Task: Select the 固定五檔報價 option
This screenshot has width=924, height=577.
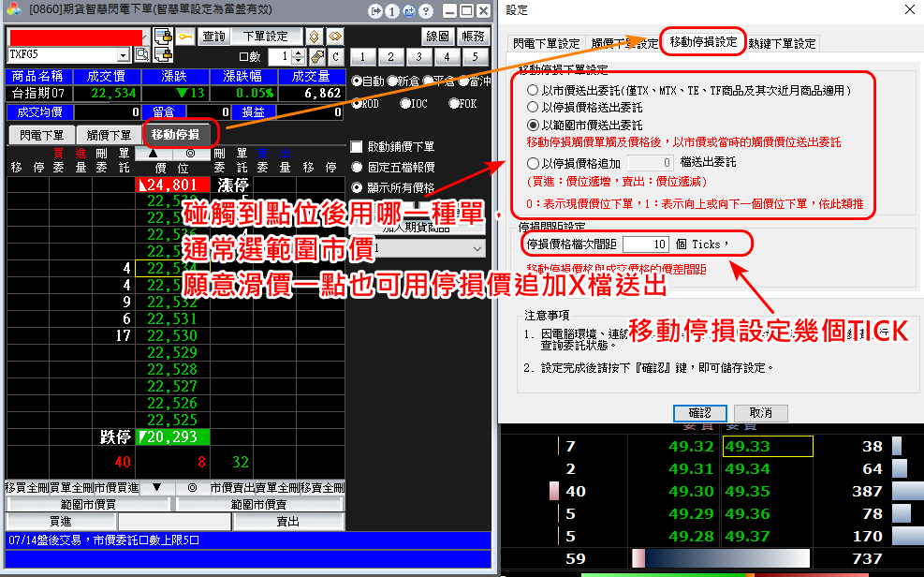Action: point(357,168)
